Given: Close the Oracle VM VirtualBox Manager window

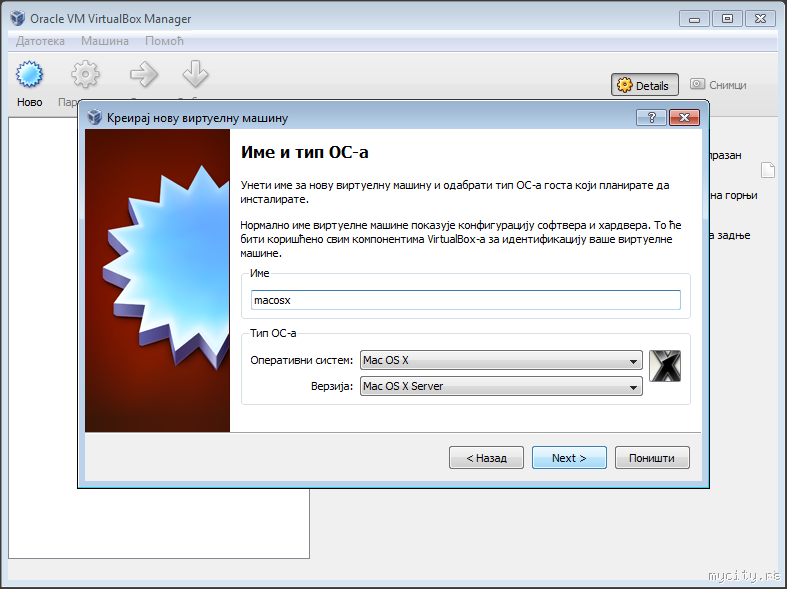Looking at the screenshot, I should coord(760,19).
